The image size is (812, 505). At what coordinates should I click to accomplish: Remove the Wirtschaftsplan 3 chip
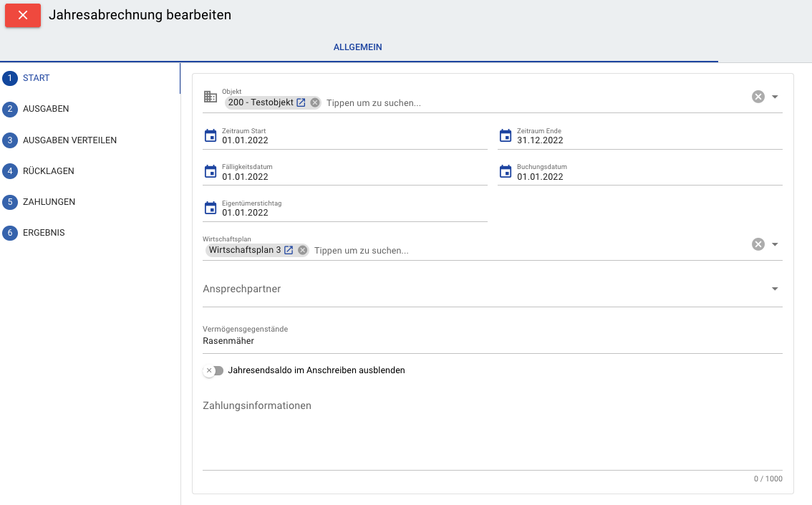click(x=303, y=250)
